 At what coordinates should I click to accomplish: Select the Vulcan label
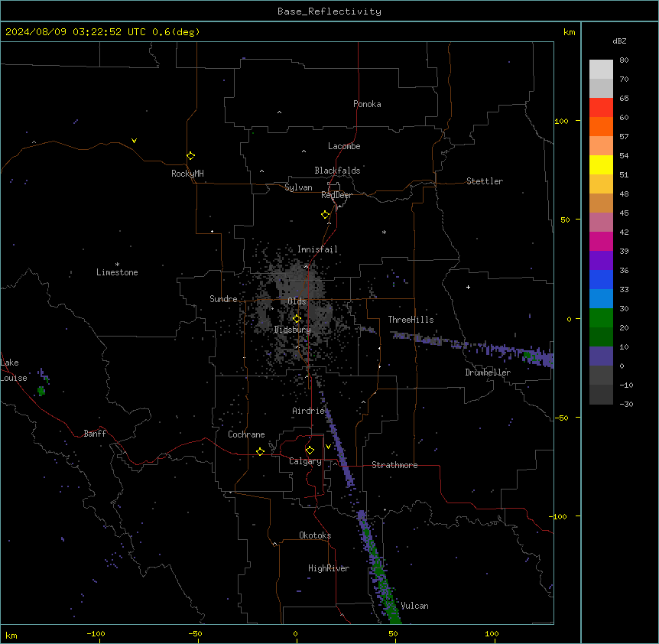click(414, 606)
